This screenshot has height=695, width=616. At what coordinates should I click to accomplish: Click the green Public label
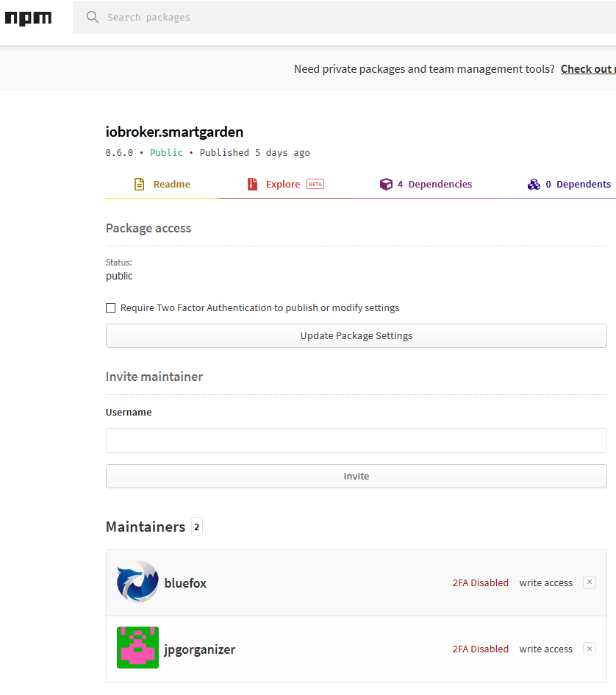(166, 152)
